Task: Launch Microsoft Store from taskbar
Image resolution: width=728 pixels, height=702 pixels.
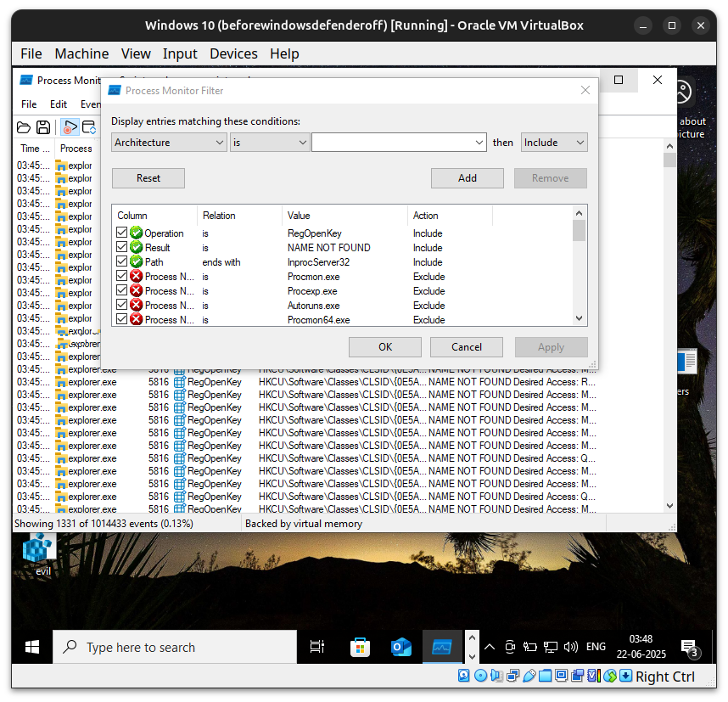Action: (360, 647)
